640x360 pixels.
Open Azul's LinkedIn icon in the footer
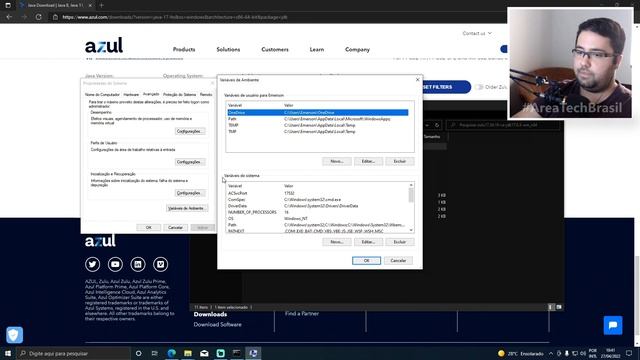click(x=138, y=264)
